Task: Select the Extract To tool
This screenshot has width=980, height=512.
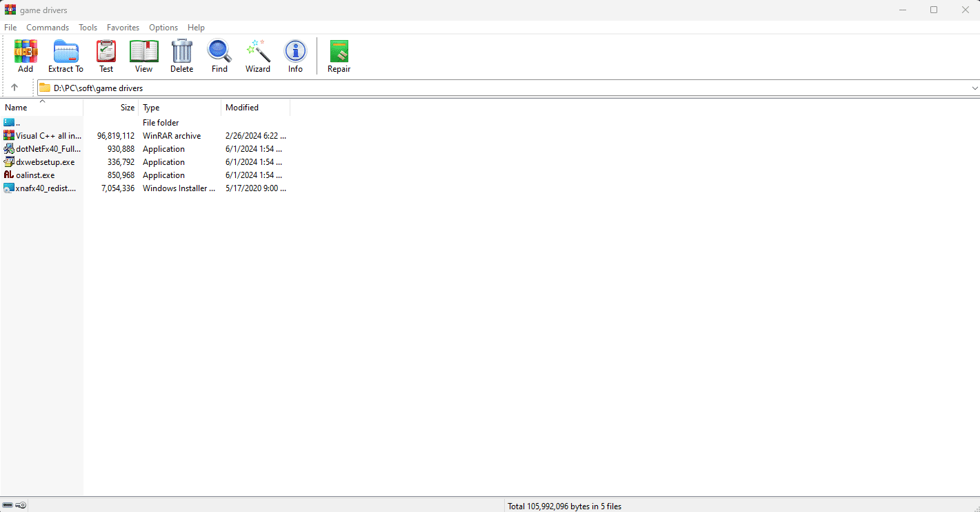Action: [66, 55]
